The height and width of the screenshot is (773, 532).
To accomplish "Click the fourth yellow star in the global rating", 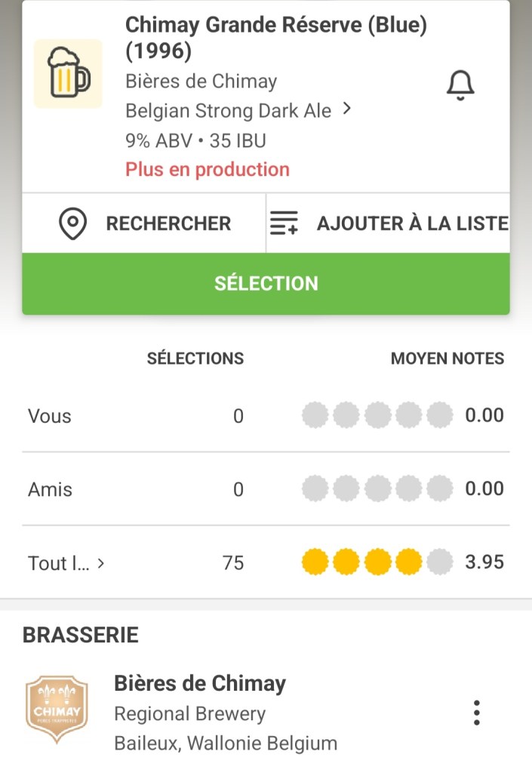I will (408, 562).
